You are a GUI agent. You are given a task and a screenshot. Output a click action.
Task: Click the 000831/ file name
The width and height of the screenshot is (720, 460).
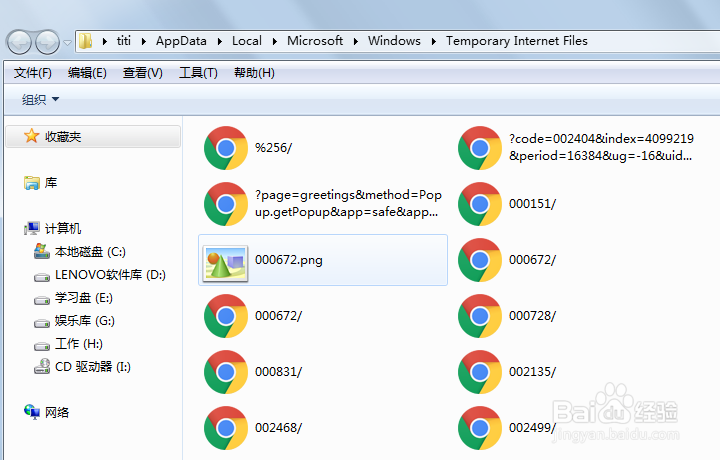[x=278, y=372]
